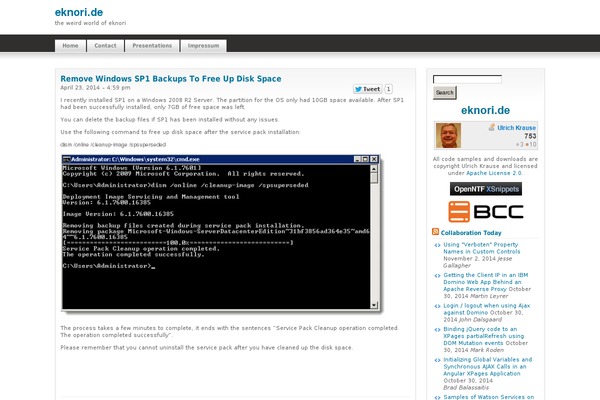Click the cmd.exe window screenshot image
Image resolution: width=600 pixels, height=400 pixels.
point(221,233)
